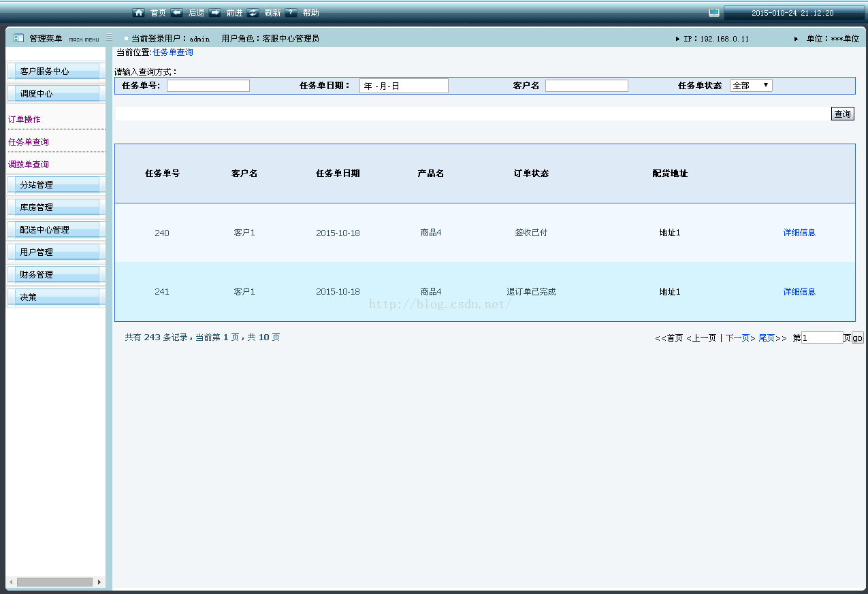Click the help question mark icon
Viewport: 868px width, 594px height.
point(291,12)
